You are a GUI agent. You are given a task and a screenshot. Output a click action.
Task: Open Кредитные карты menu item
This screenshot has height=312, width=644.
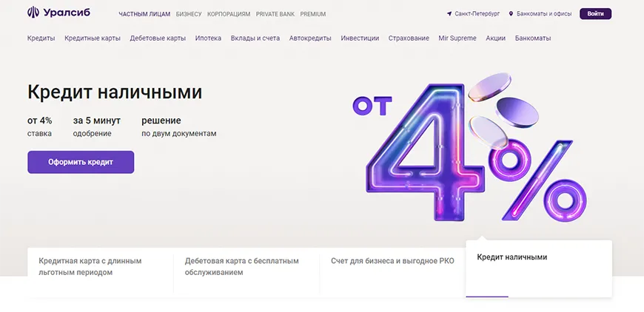pyautogui.click(x=93, y=38)
